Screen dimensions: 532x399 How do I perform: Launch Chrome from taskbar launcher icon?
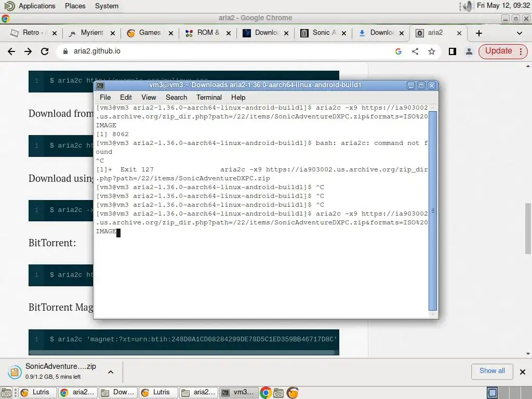(265, 393)
